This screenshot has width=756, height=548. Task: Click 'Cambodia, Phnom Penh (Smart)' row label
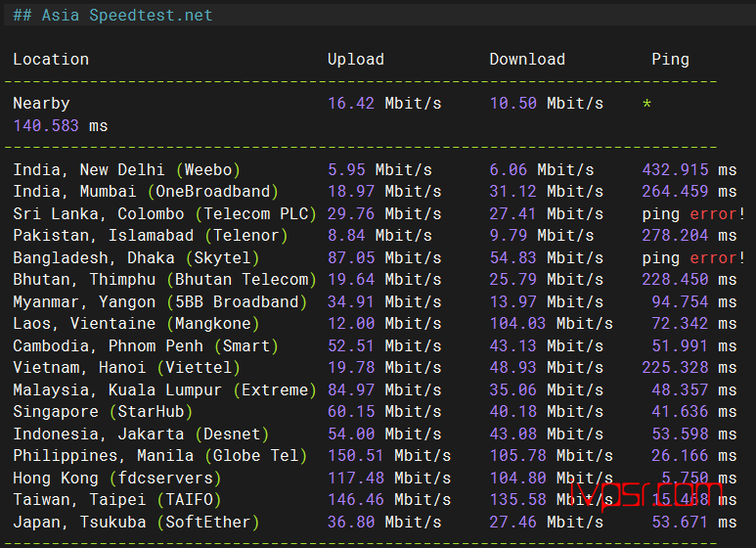(146, 345)
